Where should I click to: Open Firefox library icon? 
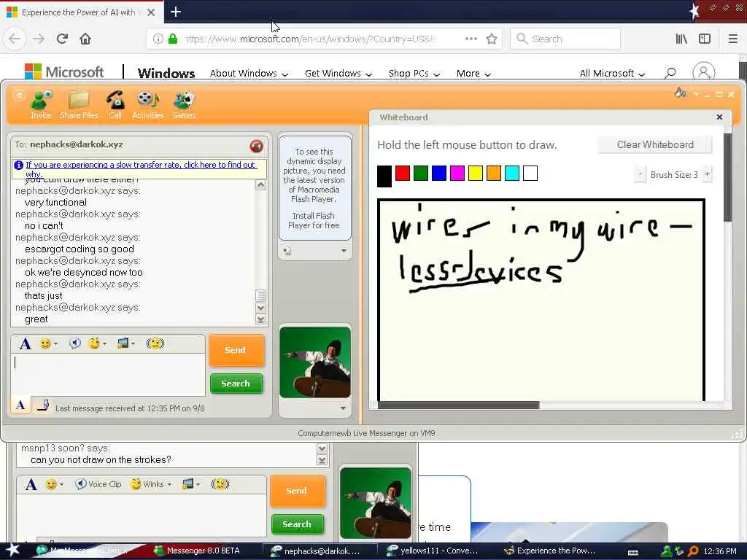click(681, 39)
